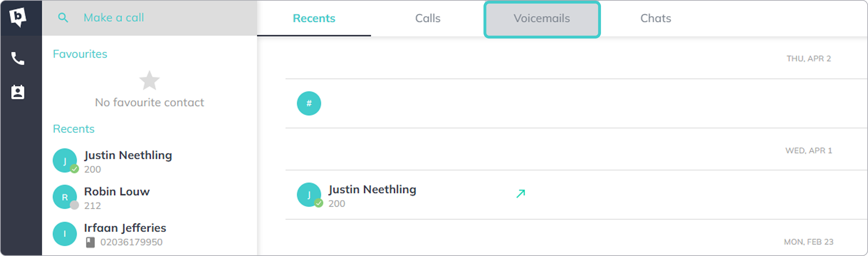Click the hash avatar in recents list
This screenshot has height=256, width=868.
point(309,104)
